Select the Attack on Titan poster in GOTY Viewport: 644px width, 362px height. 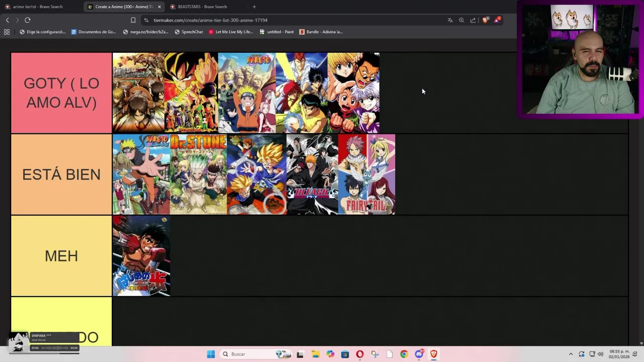click(138, 93)
